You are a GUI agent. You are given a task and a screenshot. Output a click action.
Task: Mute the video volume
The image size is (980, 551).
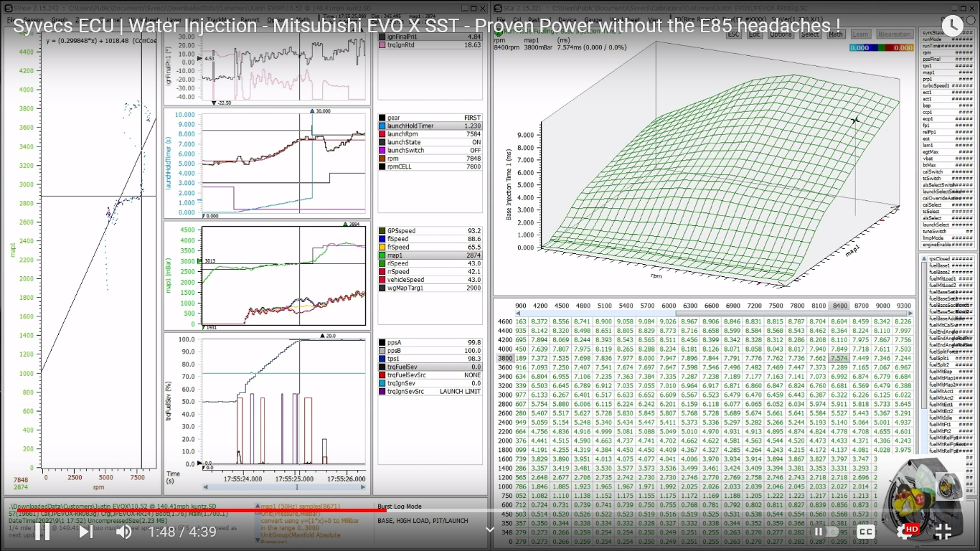coord(123,532)
